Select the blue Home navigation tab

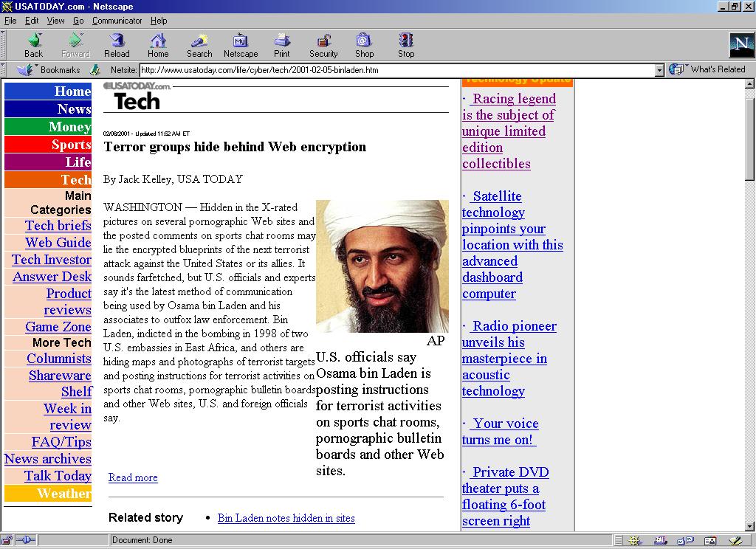point(48,91)
